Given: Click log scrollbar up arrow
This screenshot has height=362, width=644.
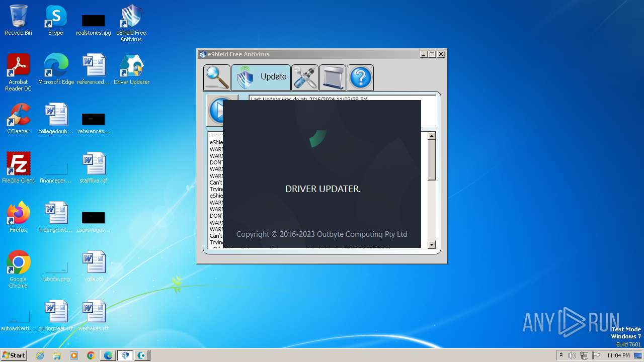Looking at the screenshot, I should (431, 136).
